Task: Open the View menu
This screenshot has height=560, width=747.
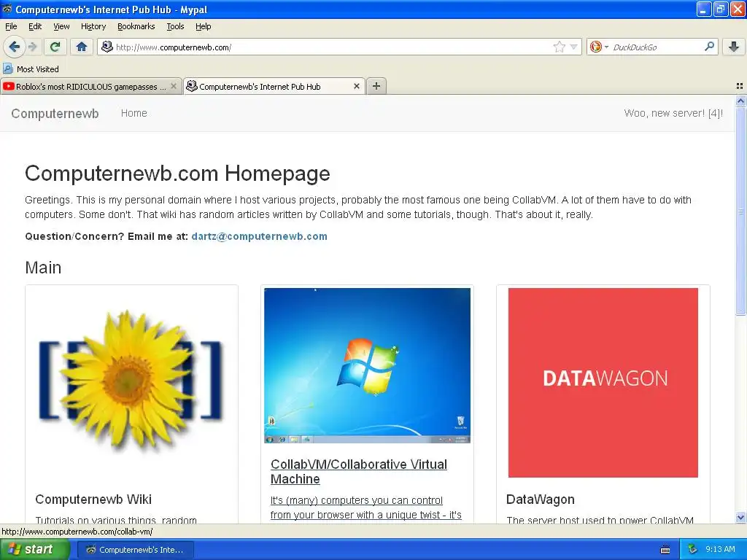Action: (61, 26)
